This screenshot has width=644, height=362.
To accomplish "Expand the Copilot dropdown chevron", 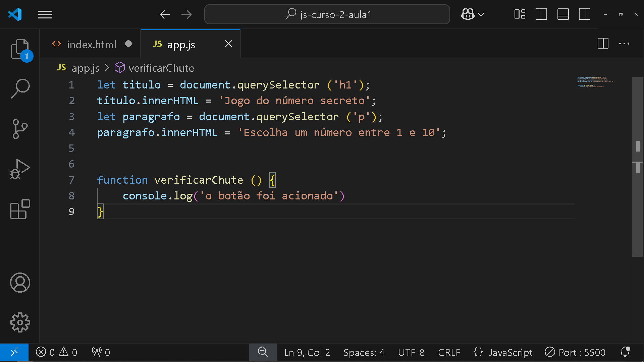I will coord(481,14).
